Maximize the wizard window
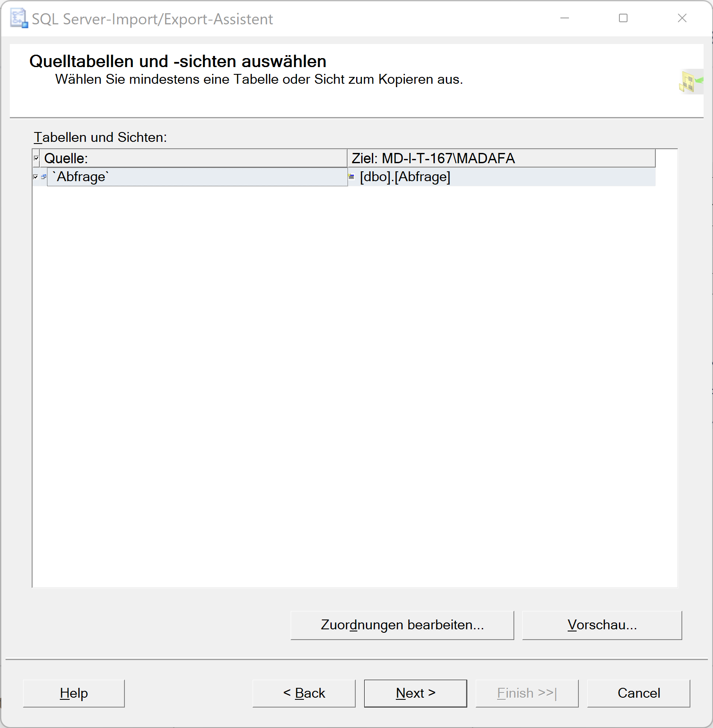This screenshot has width=713, height=728. [x=623, y=18]
